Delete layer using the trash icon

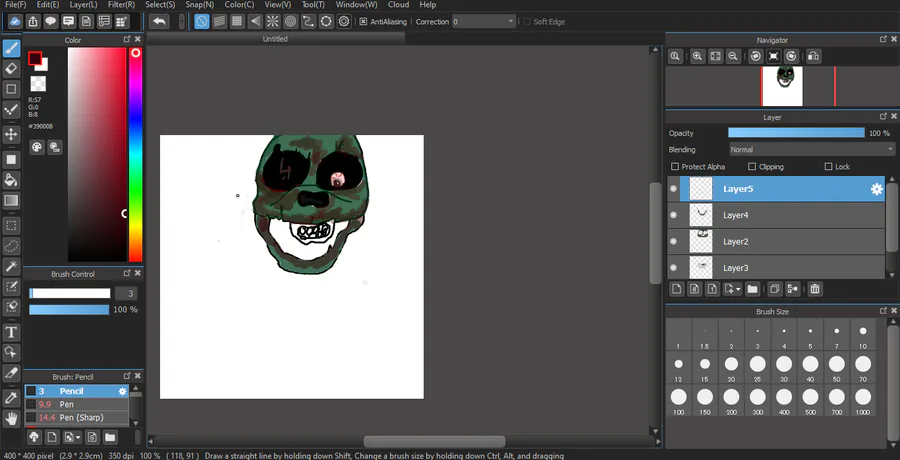[x=815, y=289]
